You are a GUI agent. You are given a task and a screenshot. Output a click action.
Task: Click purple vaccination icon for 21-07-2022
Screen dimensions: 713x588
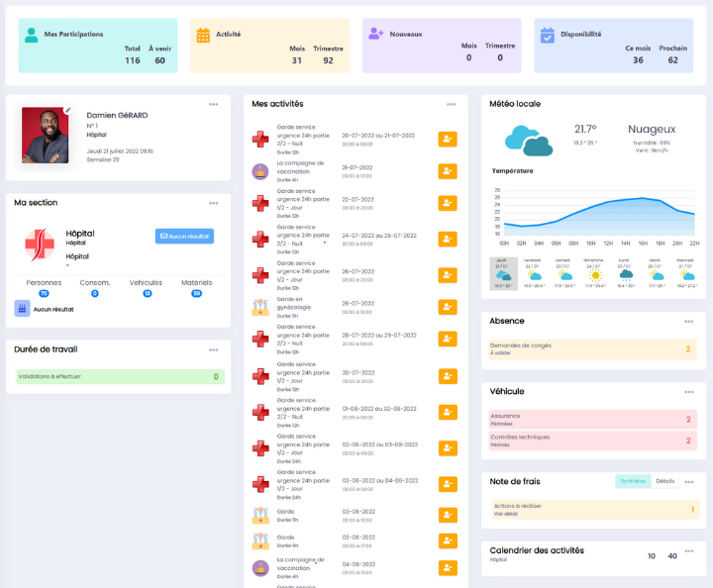(260, 172)
